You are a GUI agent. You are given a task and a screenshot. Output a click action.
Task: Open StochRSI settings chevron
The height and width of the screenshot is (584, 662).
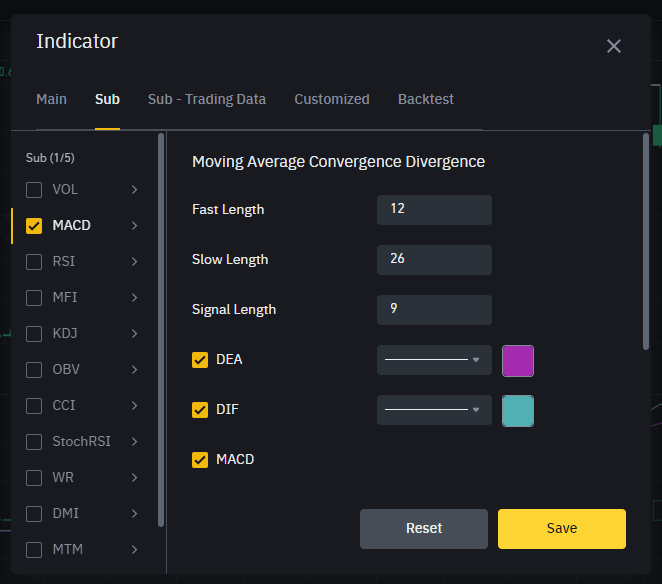tap(134, 441)
